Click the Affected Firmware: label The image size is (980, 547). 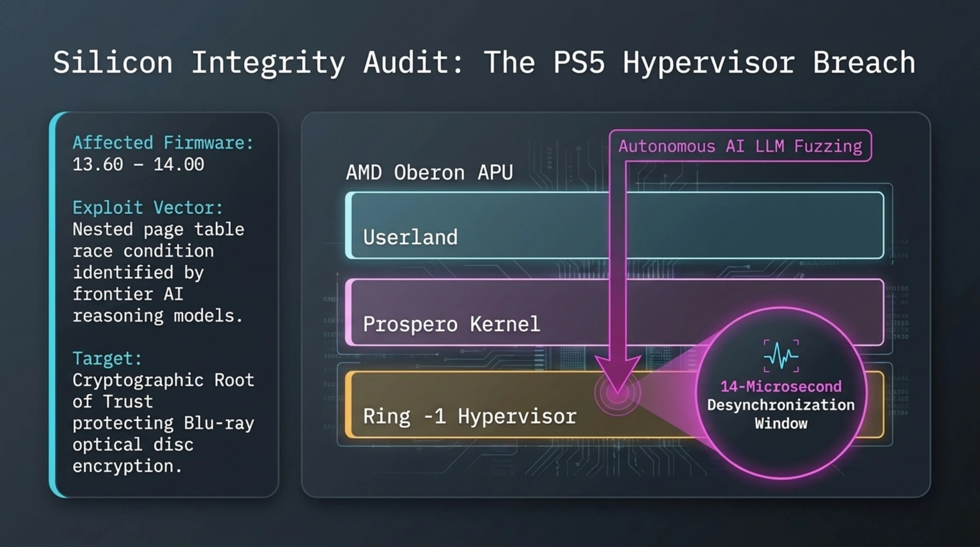point(163,143)
